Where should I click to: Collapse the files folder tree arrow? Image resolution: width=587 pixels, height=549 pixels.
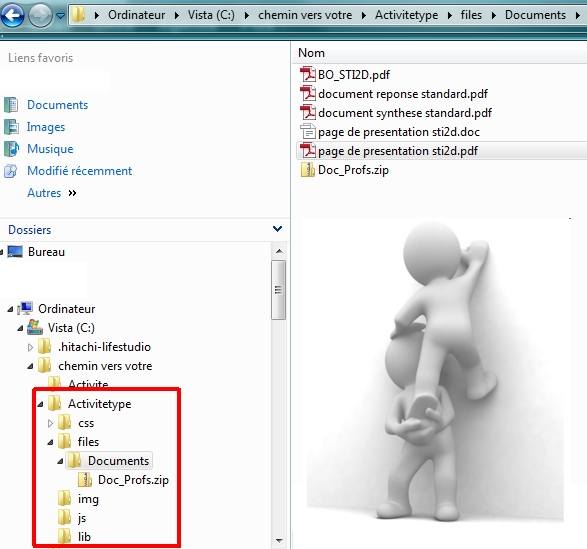[51, 442]
